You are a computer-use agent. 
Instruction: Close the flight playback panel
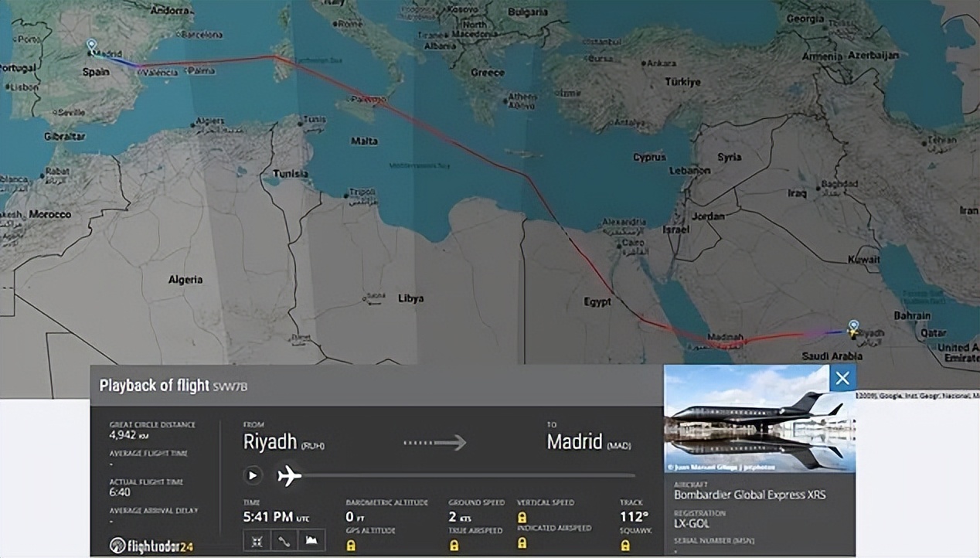(x=842, y=378)
